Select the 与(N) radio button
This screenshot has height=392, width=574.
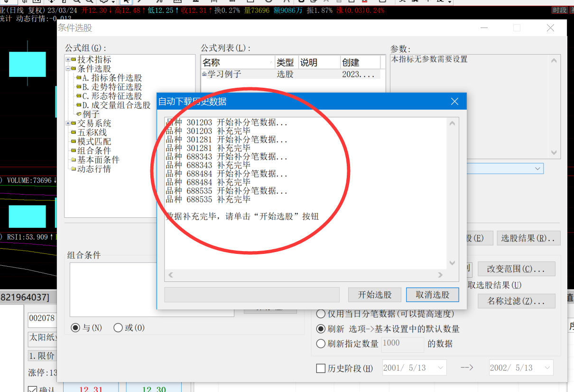(75, 328)
